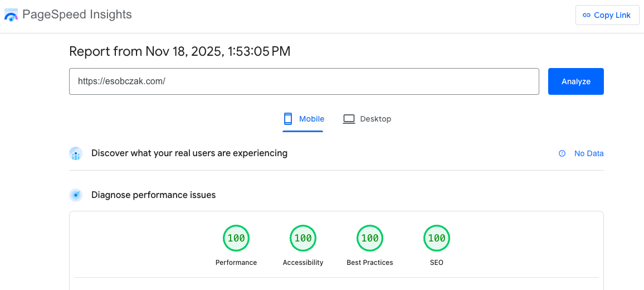Viewport: 644px width, 290px height.
Task: Click the desktop laptop icon
Action: (x=349, y=119)
